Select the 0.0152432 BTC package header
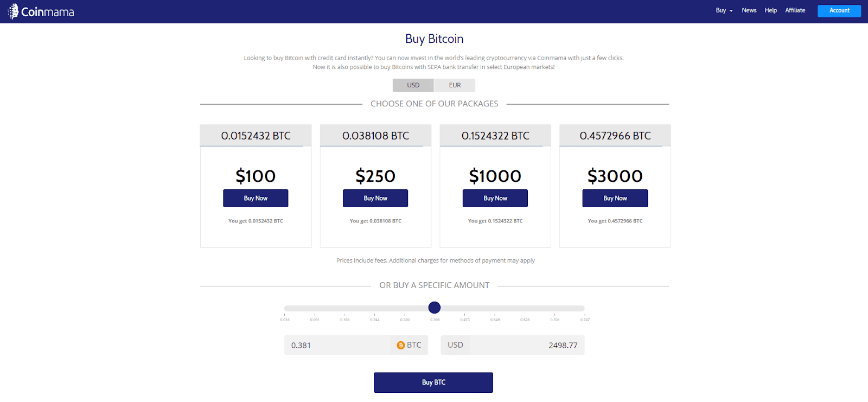868x402 pixels. pos(256,136)
